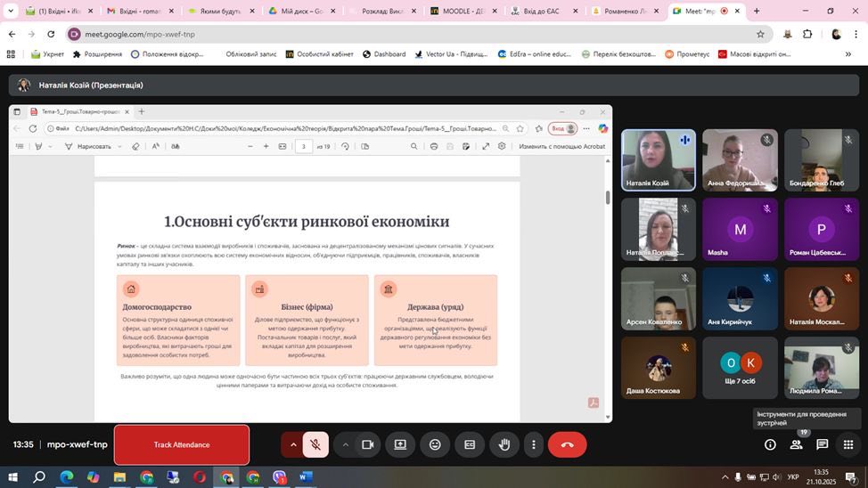868x488 pixels.
Task: Turn off the camera in Meet
Action: click(x=367, y=445)
